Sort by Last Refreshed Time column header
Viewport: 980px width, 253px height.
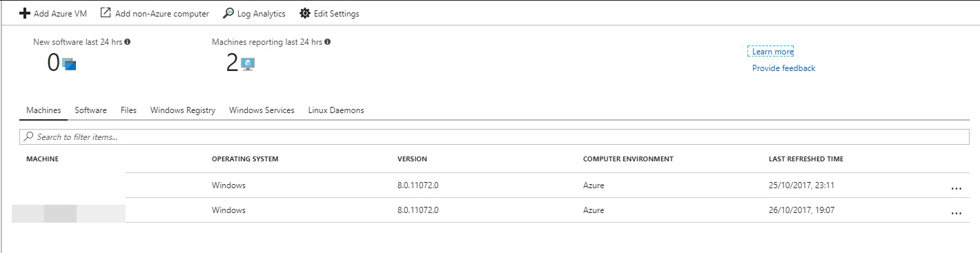pyautogui.click(x=805, y=159)
